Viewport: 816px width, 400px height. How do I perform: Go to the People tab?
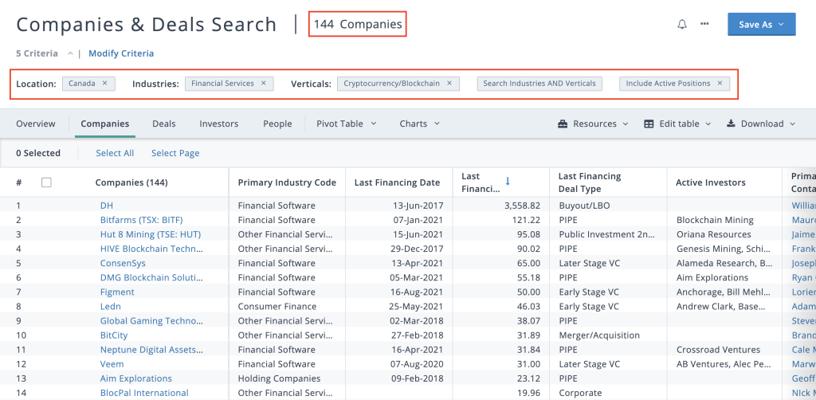[x=277, y=124]
